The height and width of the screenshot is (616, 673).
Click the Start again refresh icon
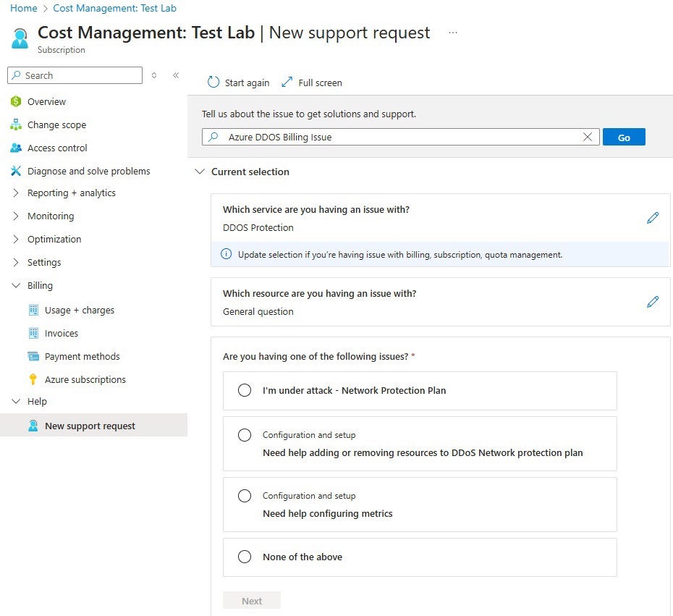coord(213,83)
